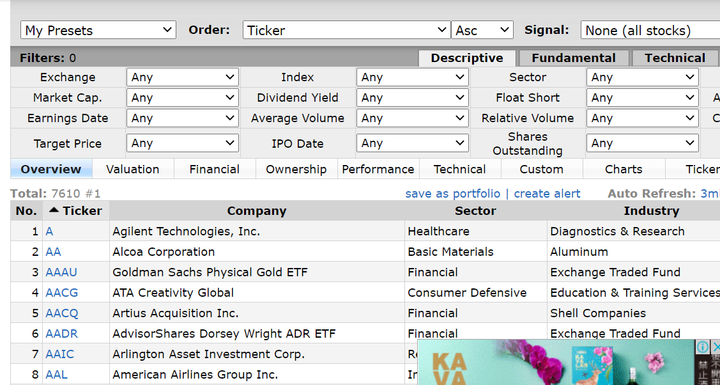Open ticker AACQ link
Viewport: 720px width, 385px height.
coord(62,313)
